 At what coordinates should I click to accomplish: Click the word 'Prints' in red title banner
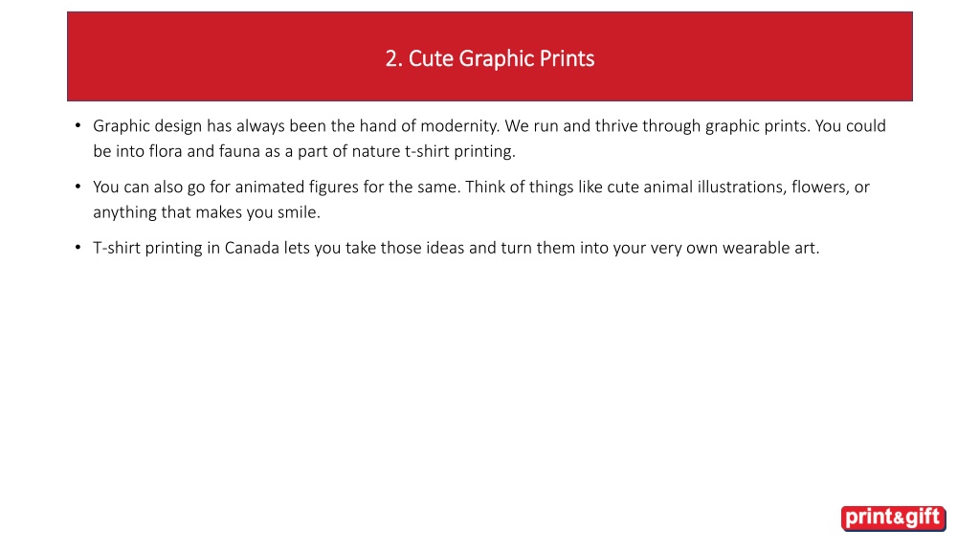point(567,58)
